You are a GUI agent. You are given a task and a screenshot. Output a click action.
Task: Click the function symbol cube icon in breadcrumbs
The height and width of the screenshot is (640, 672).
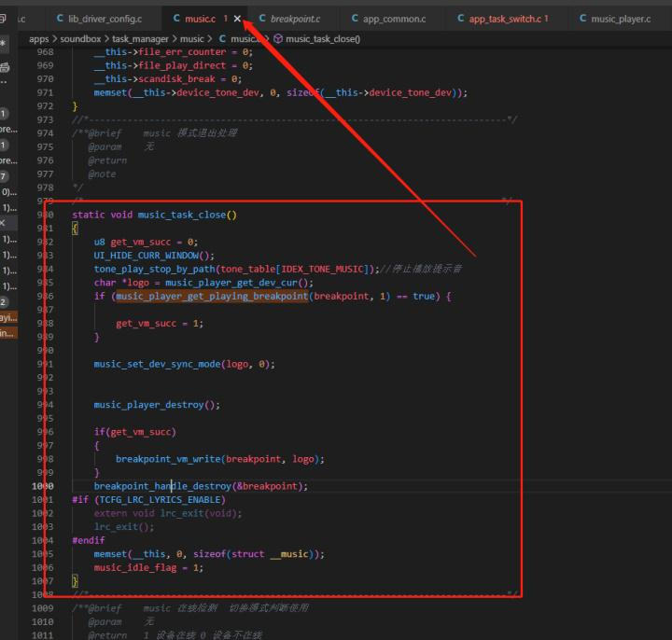coord(278,38)
